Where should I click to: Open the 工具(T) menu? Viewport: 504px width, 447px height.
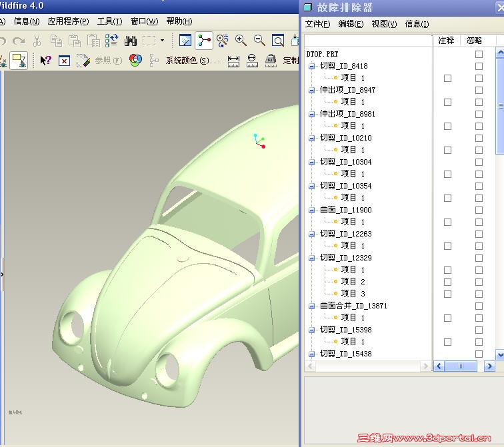click(x=109, y=21)
